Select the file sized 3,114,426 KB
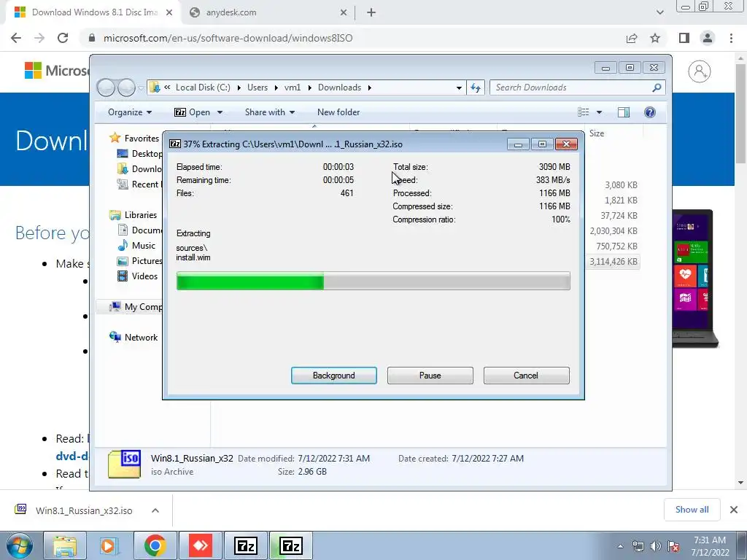Image resolution: width=747 pixels, height=560 pixels. (614, 262)
